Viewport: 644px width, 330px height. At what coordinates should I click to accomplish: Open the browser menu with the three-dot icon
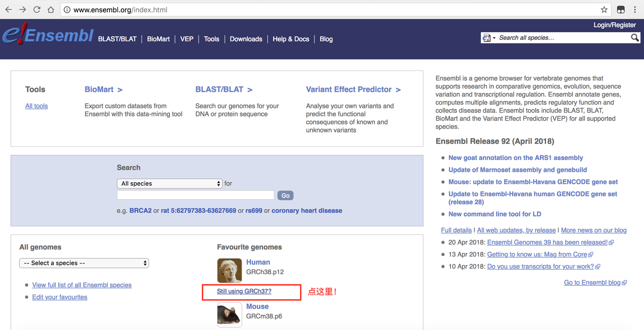click(636, 9)
